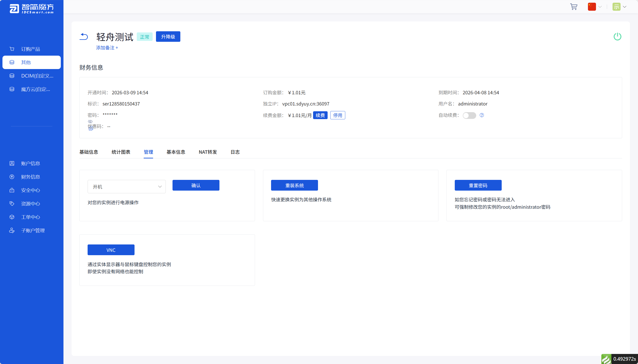Switch to the NAT转发 tab
Screen dimensions: 638x364
coord(208,152)
